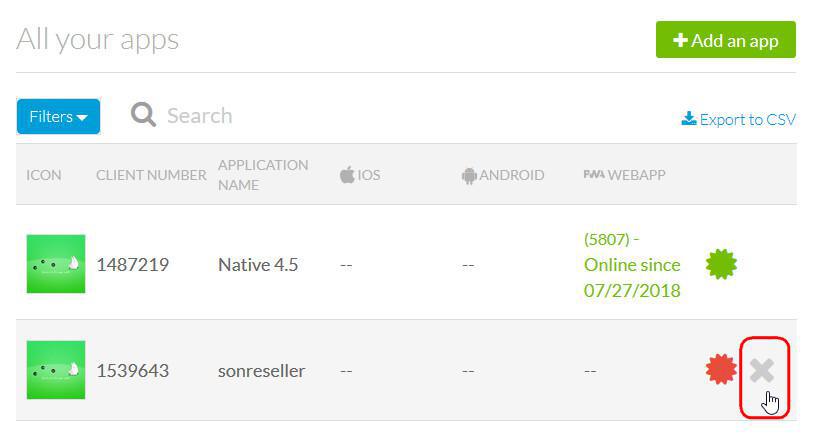Screen dimensions: 814x440
Task: Select the sonreseller application name
Action: point(261,371)
